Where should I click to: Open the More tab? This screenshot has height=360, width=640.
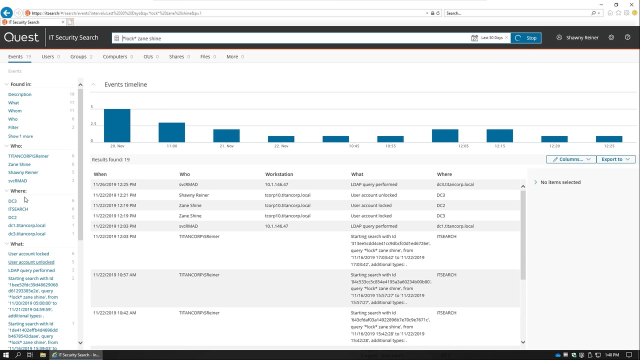[x=235, y=57]
